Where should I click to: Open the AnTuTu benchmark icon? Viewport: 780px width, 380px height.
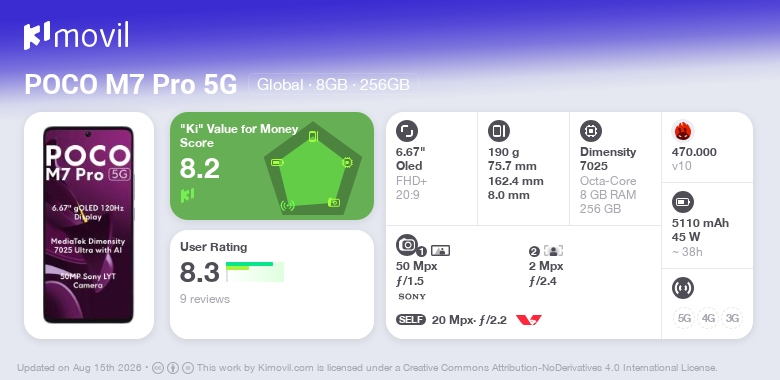[x=683, y=131]
